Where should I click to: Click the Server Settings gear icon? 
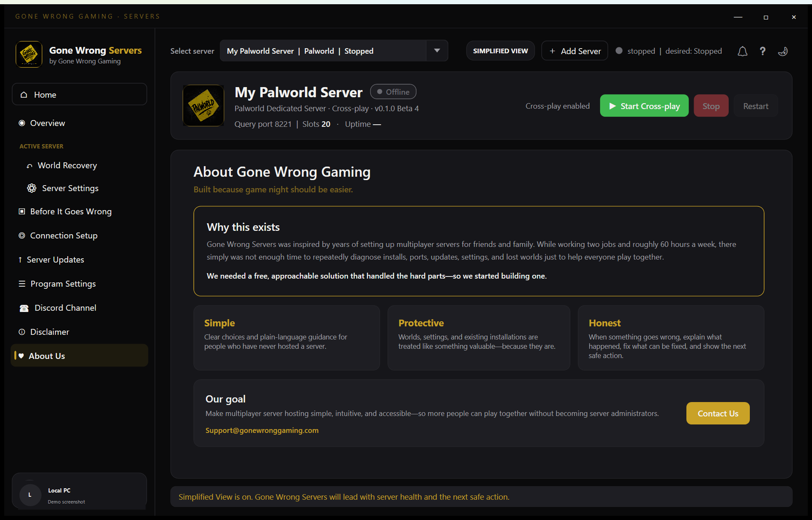click(x=32, y=188)
